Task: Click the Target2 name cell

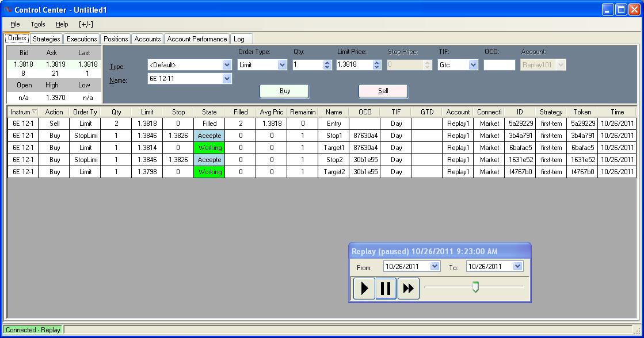Action: tap(333, 172)
